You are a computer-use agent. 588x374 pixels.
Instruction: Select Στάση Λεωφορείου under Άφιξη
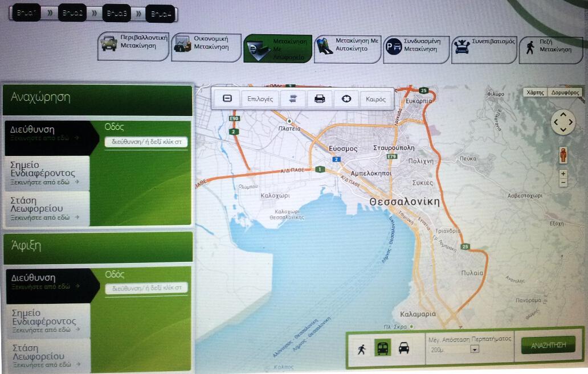(48, 356)
